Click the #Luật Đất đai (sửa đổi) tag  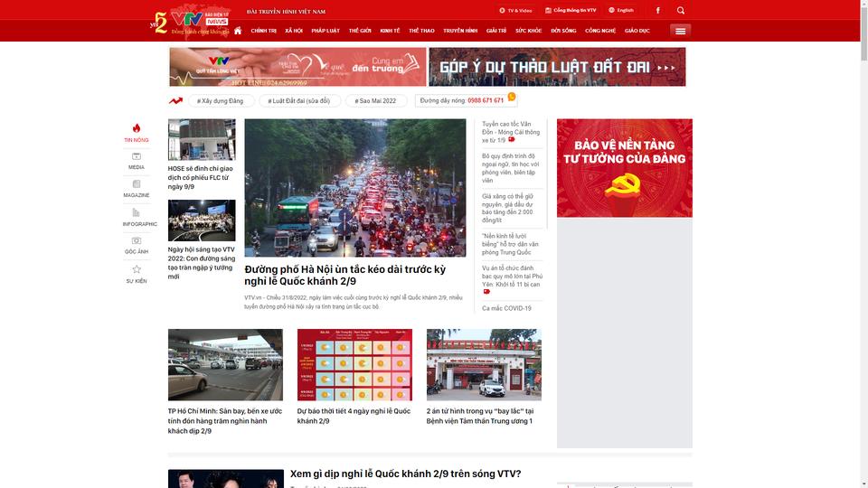coord(299,100)
